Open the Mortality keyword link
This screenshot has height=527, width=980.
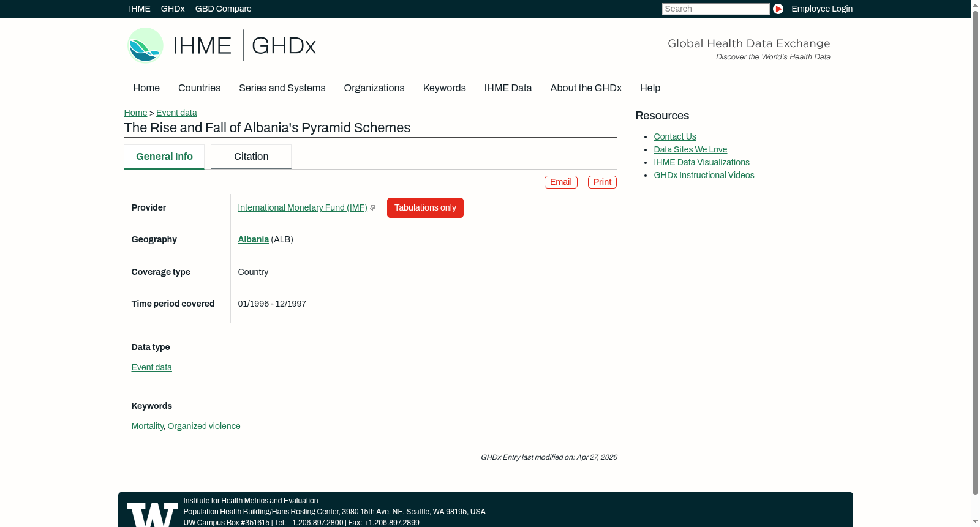click(x=148, y=426)
